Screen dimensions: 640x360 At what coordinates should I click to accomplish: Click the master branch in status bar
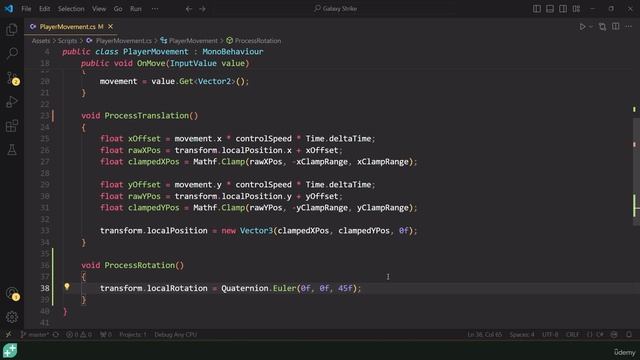click(x=34, y=335)
